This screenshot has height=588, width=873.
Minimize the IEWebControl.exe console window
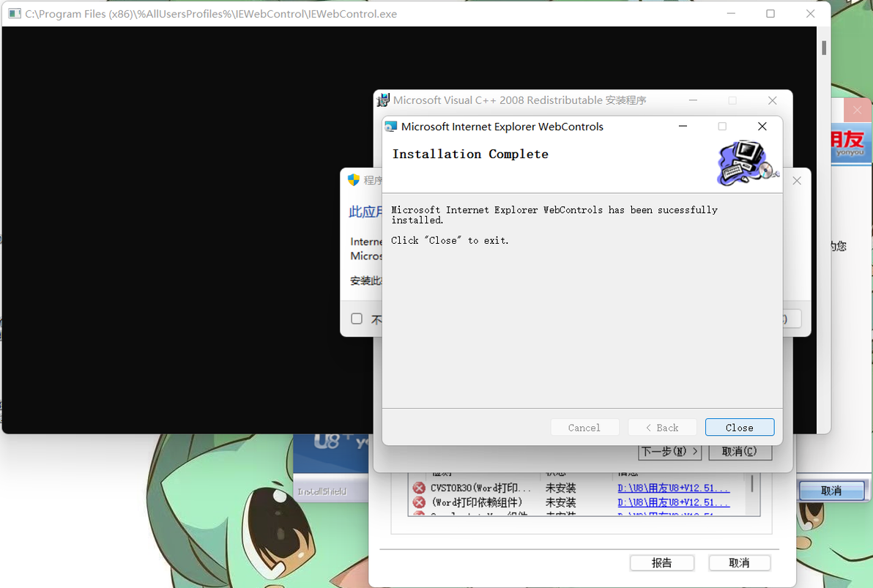(x=731, y=13)
